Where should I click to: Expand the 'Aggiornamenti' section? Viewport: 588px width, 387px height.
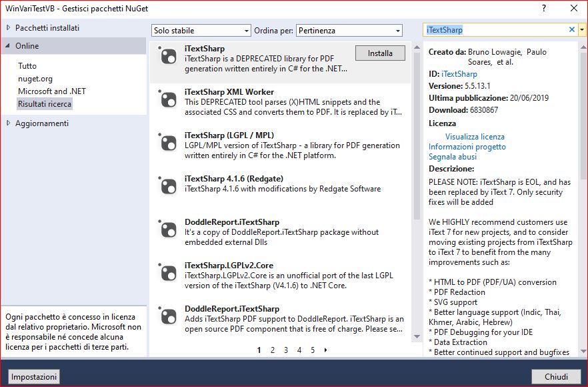tap(8, 123)
